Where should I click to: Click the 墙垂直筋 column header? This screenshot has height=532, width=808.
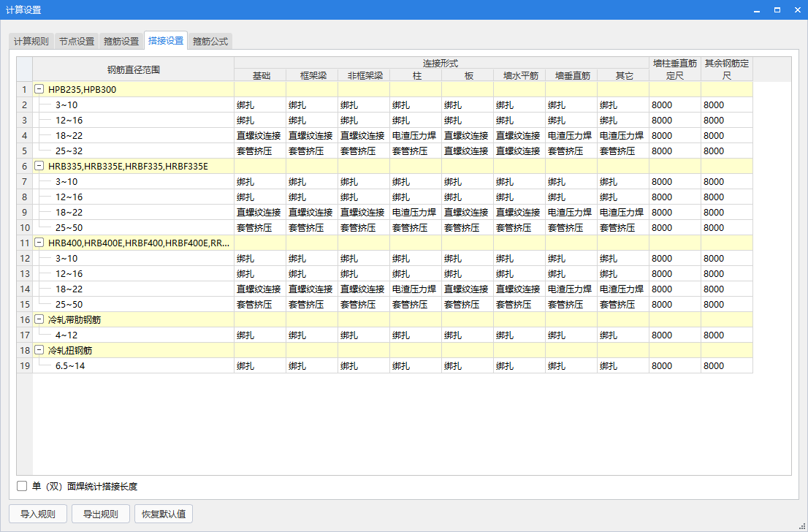pyautogui.click(x=571, y=76)
